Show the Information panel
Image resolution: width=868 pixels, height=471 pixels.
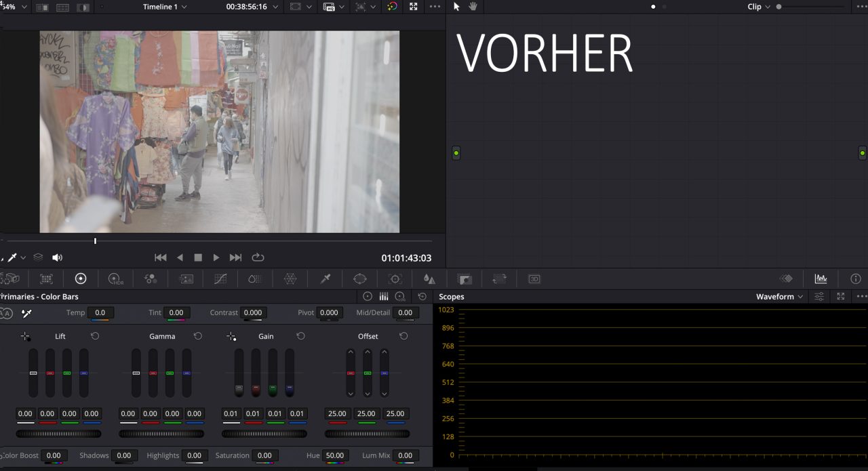click(856, 279)
